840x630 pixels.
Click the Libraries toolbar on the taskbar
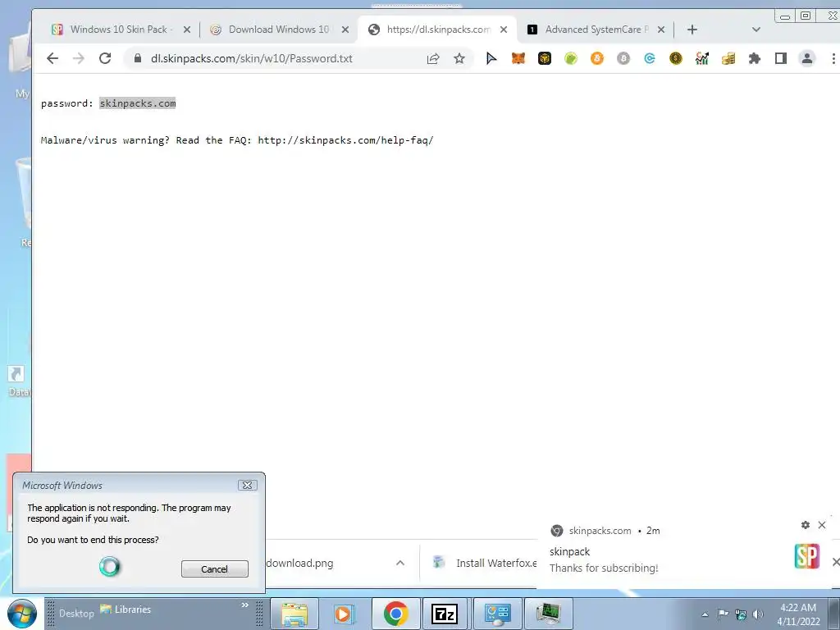(126, 609)
